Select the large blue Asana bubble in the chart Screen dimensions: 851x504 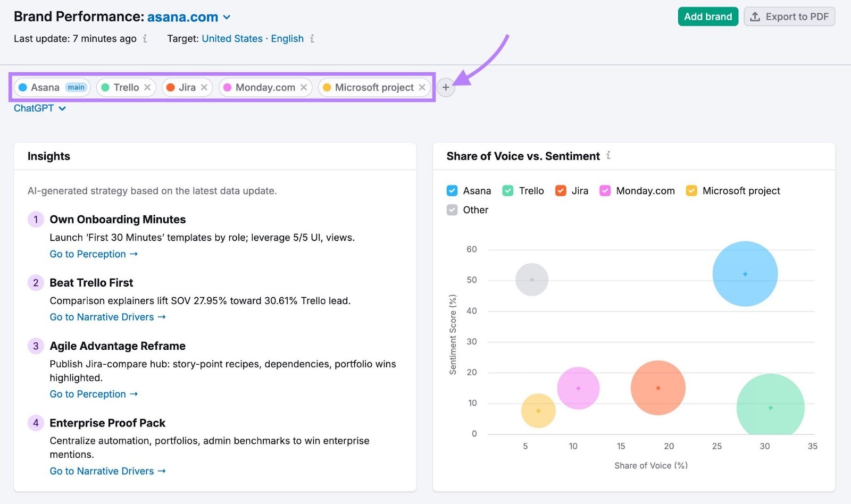(744, 273)
